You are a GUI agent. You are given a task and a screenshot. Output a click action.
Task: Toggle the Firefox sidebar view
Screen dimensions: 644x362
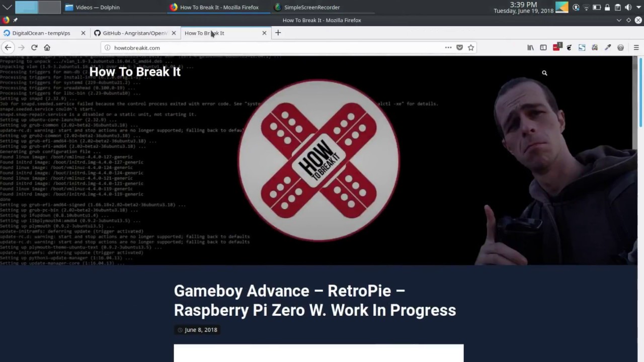(543, 47)
